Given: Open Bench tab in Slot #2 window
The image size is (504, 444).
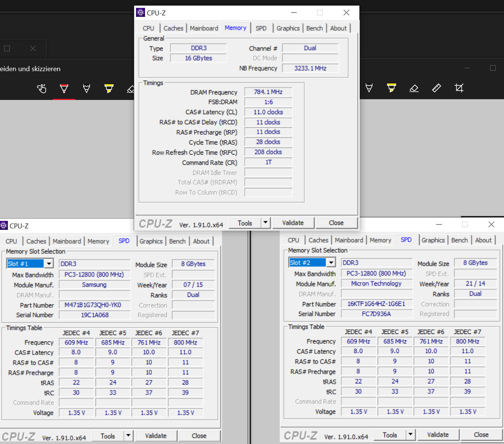Looking at the screenshot, I should 459,240.
